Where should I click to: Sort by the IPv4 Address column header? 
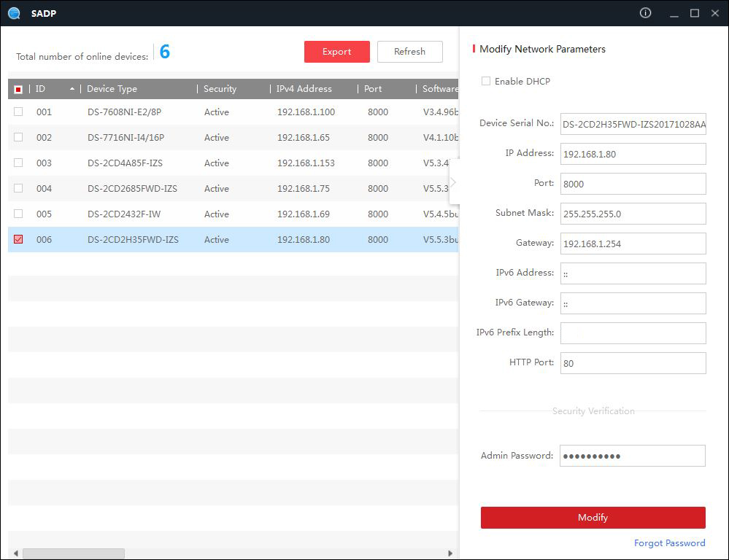pos(304,89)
